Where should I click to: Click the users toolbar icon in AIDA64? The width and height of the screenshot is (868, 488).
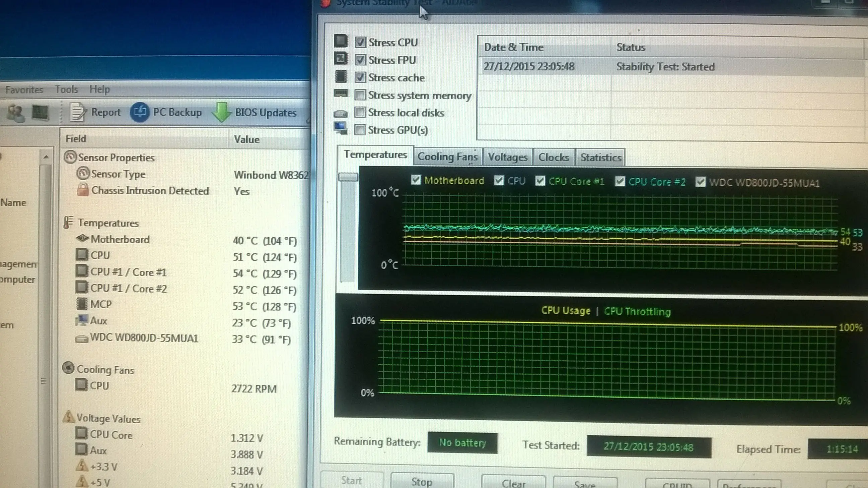[15, 113]
